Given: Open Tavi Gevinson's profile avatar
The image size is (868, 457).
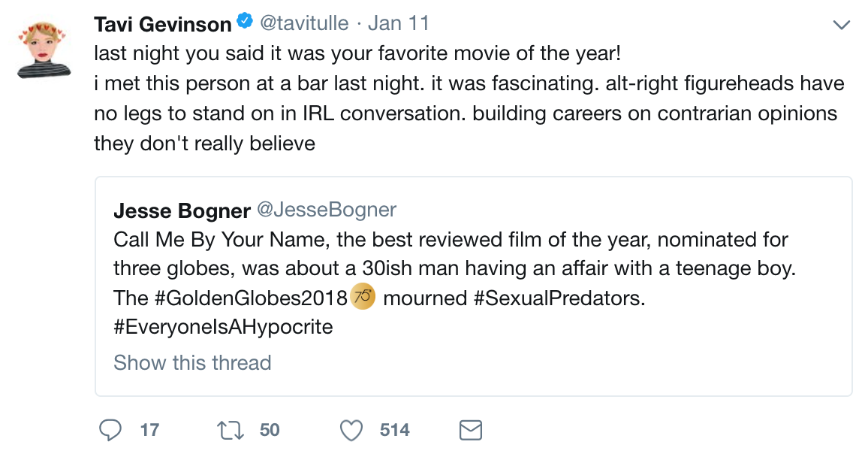Looking at the screenshot, I should point(44,50).
